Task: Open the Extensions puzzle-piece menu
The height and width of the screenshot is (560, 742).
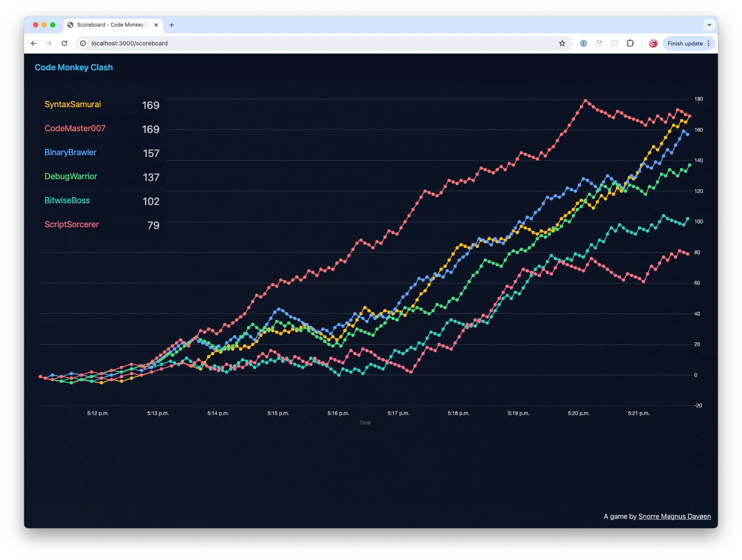Action: 630,43
